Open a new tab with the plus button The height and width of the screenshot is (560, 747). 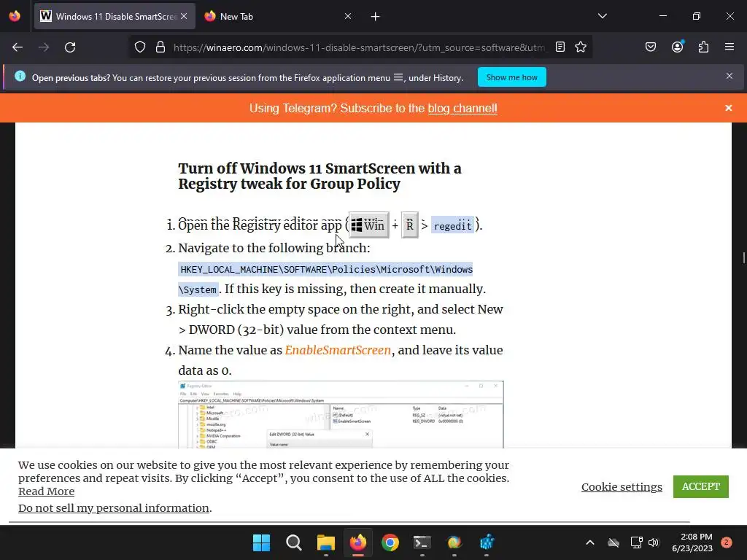(x=376, y=17)
